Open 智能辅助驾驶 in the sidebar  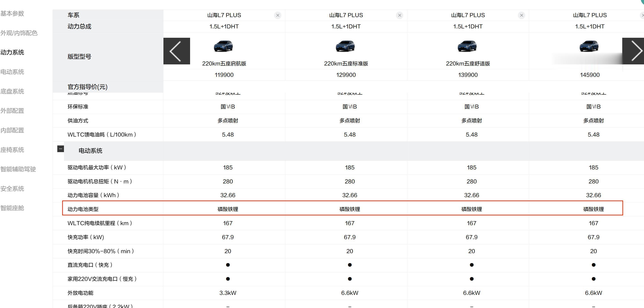(18, 169)
